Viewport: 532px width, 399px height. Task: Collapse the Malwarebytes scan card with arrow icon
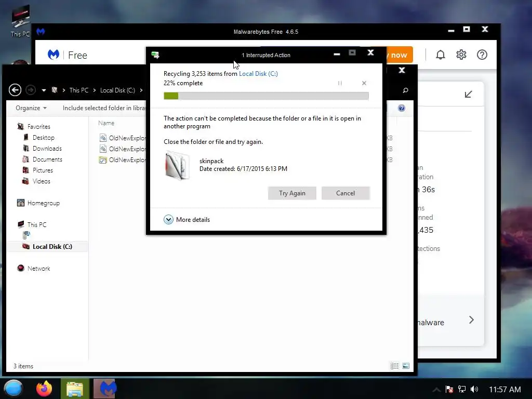468,95
